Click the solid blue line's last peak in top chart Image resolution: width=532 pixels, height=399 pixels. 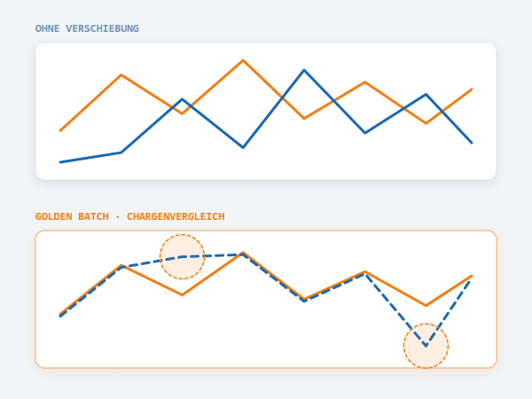pos(426,94)
